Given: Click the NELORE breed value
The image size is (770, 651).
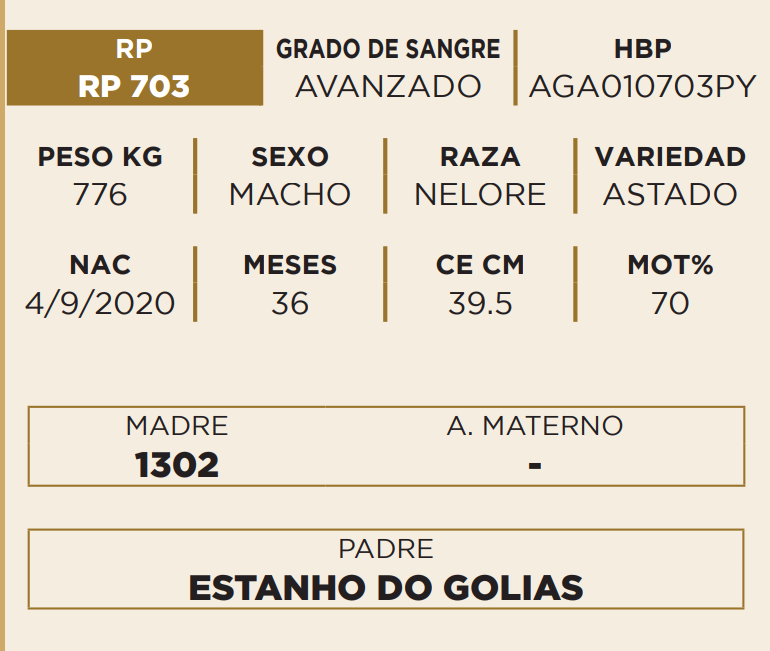Looking at the screenshot, I should coord(480,194).
